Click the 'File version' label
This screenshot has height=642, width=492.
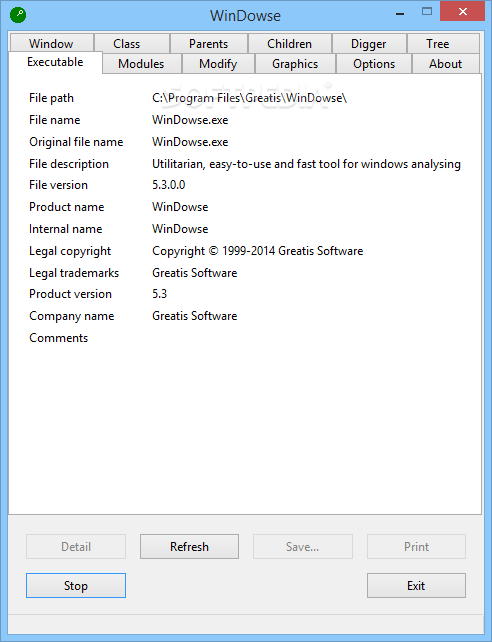[x=59, y=185]
